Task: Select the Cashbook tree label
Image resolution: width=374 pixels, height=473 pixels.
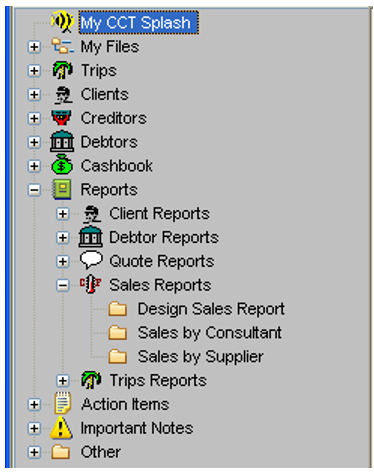Action: [117, 166]
